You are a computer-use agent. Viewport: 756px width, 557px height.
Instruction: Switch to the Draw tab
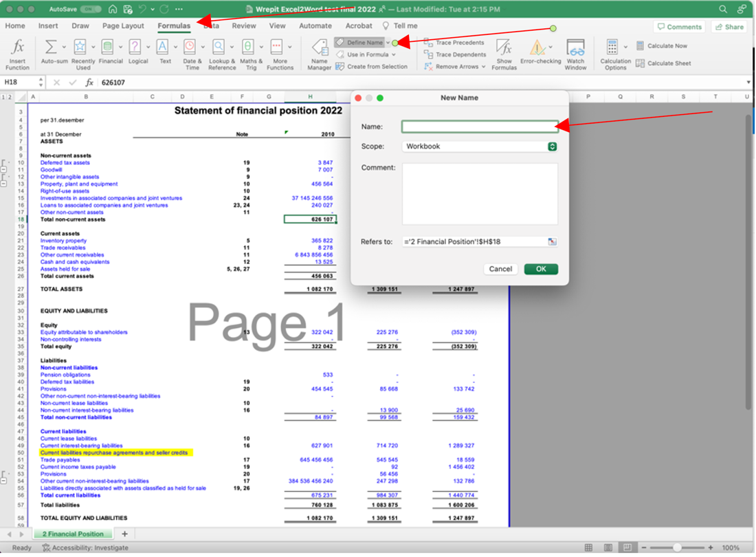point(80,26)
